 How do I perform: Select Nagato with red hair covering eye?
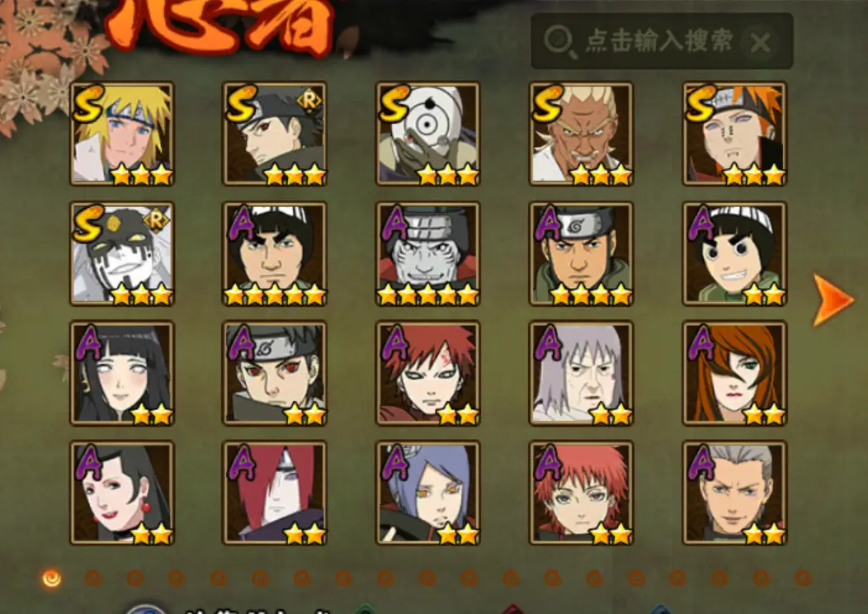pos(275,493)
